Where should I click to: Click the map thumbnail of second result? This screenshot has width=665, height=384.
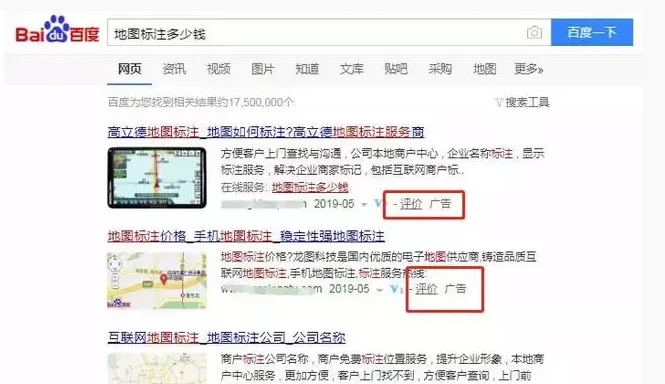[x=157, y=280]
